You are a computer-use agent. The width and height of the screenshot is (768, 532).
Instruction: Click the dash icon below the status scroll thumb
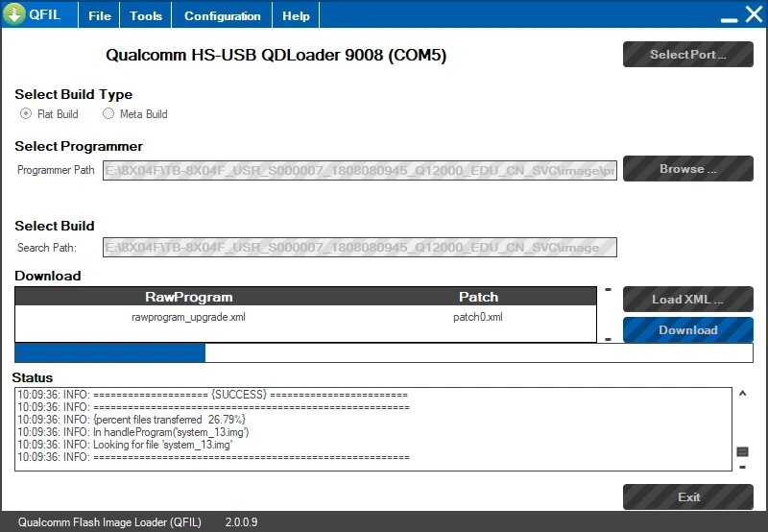(742, 468)
